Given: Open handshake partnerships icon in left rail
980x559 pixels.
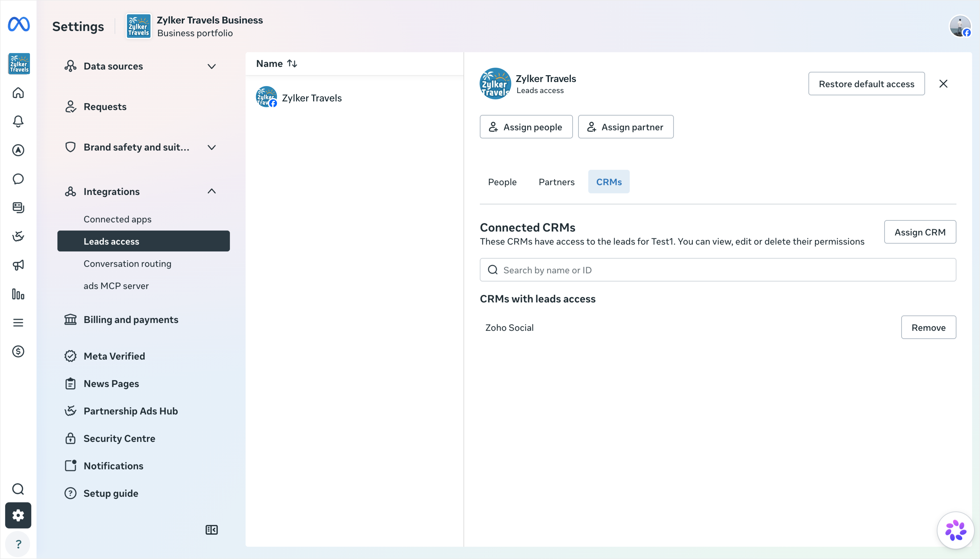Looking at the screenshot, I should point(18,236).
